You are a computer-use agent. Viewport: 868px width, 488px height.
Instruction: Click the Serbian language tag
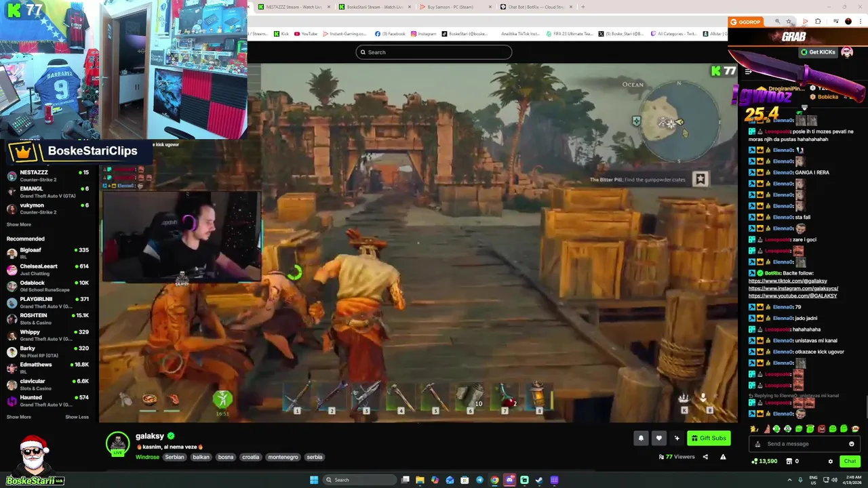click(x=174, y=457)
